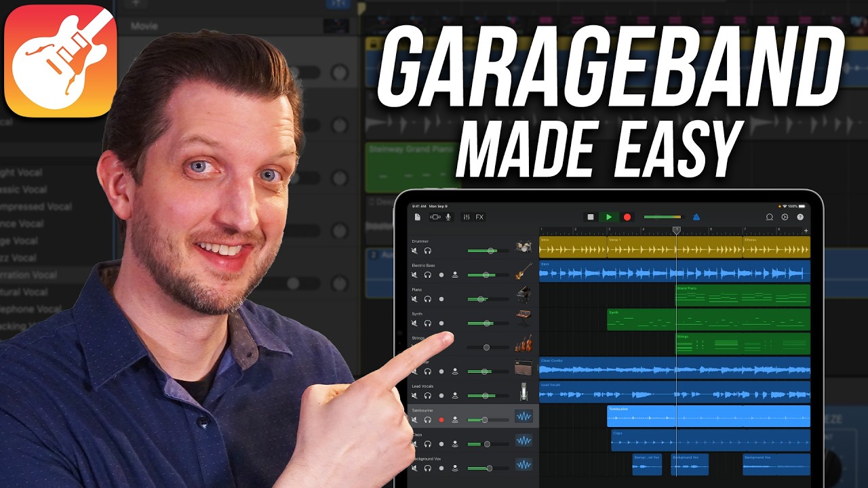868x488 pixels.
Task: Select the Piano grand piano instrument icon
Action: tap(523, 296)
